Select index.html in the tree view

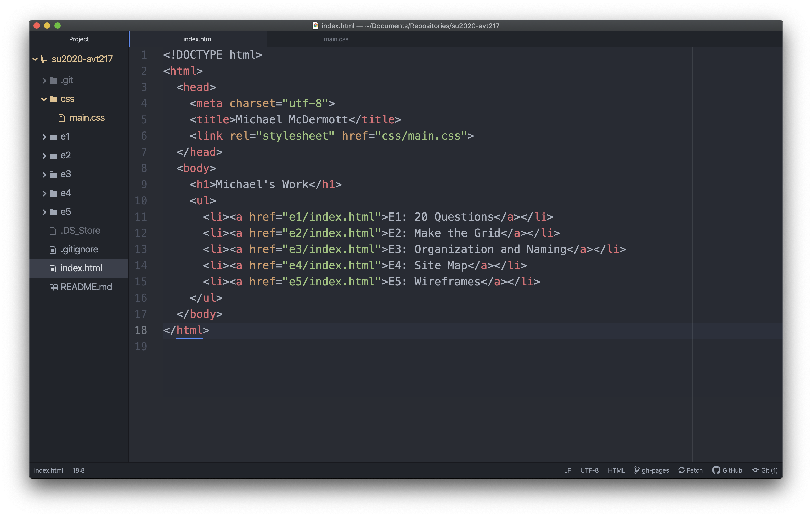click(x=79, y=269)
